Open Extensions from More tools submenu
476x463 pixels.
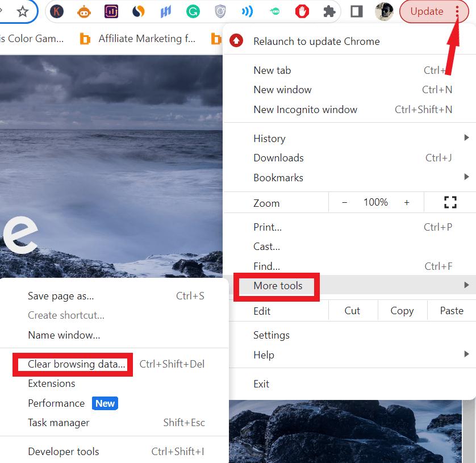point(114,383)
